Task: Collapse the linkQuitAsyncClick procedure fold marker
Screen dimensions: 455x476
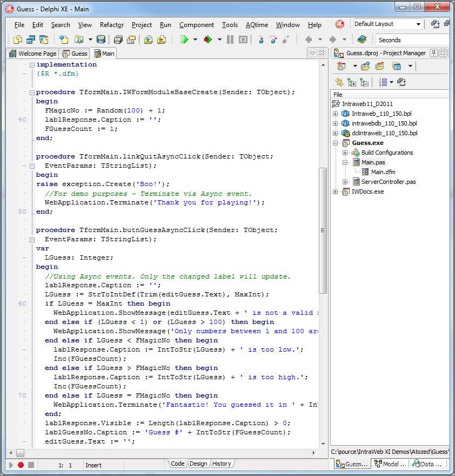Action: (32, 166)
